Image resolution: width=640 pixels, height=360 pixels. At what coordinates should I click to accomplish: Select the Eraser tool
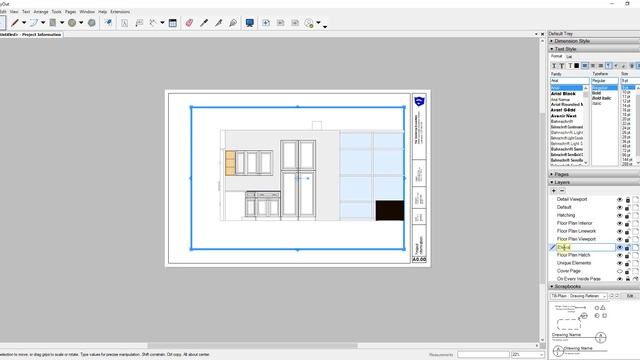coord(189,23)
